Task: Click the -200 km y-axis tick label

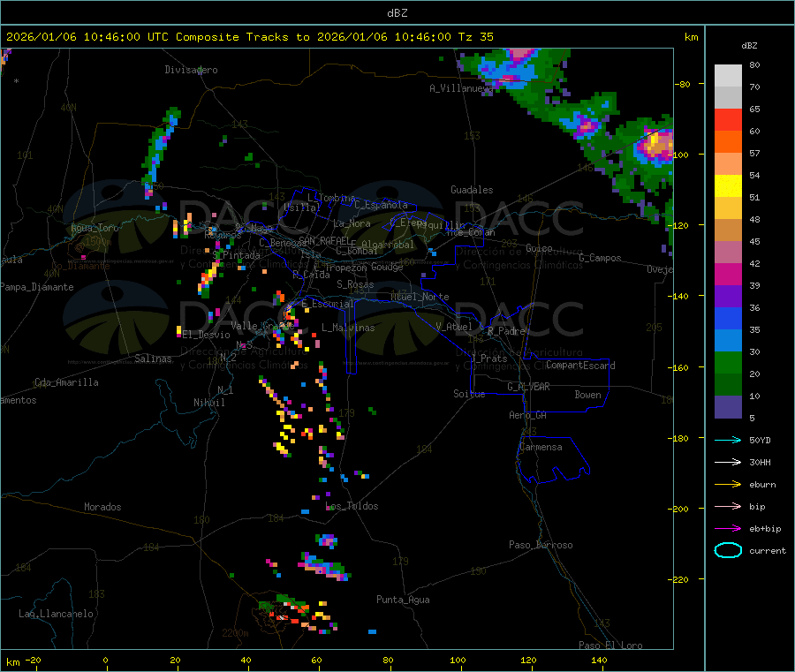Action: click(x=679, y=509)
